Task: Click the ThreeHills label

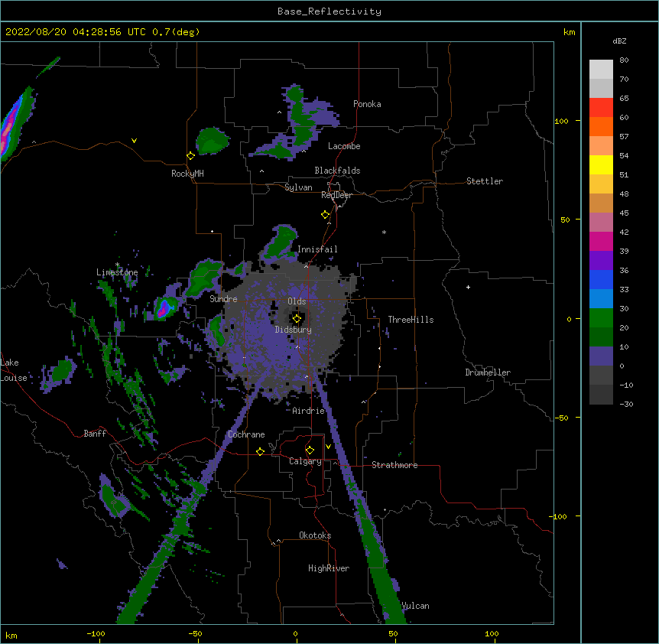Action: 411,320
